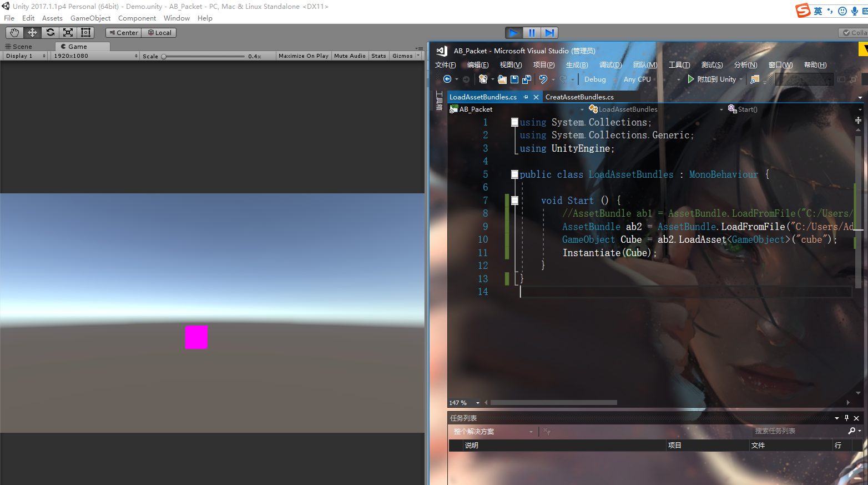The width and height of the screenshot is (868, 485).
Task: Close the LoadAssetBundles.cs tab
Action: tap(536, 97)
